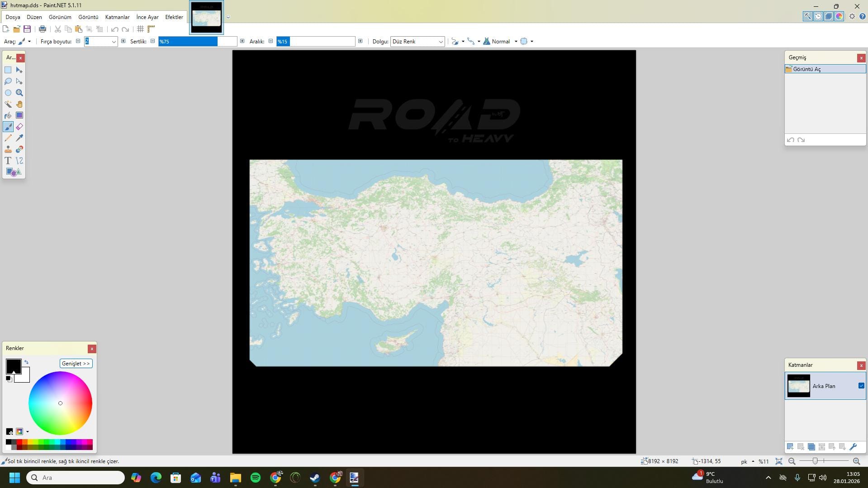Select the Clone Stamp tool
Image resolution: width=868 pixels, height=488 pixels.
coord(8,149)
